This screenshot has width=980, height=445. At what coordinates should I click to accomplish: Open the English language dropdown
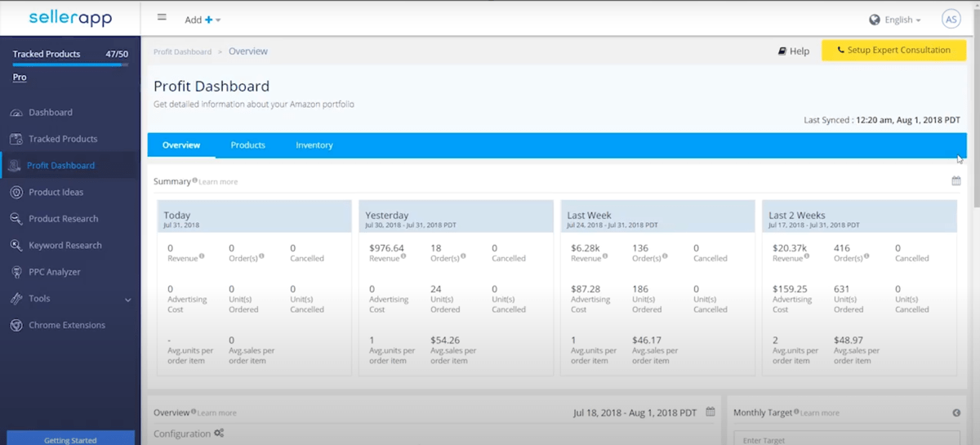tap(895, 20)
